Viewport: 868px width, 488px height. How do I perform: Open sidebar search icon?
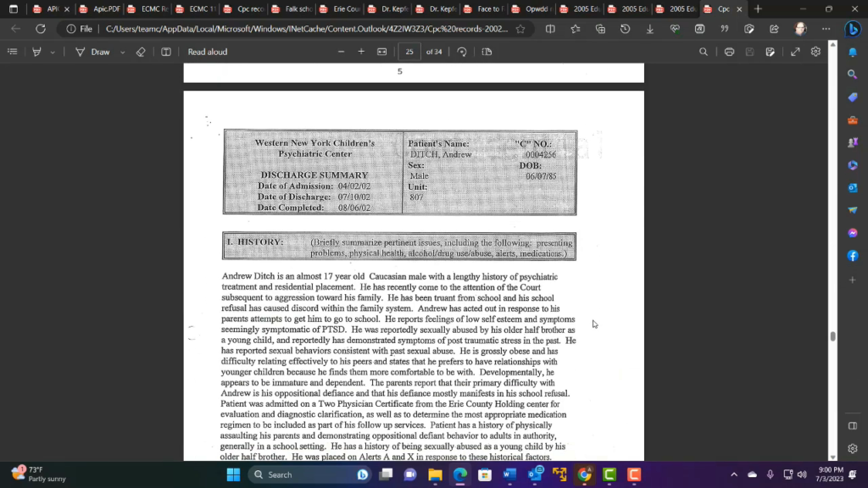pos(853,75)
